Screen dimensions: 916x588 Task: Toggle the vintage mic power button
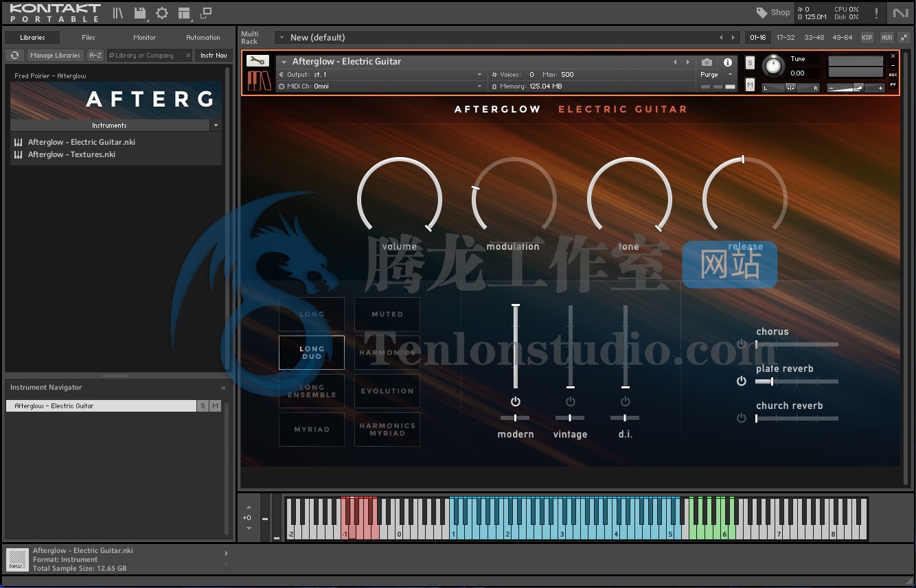coord(570,401)
